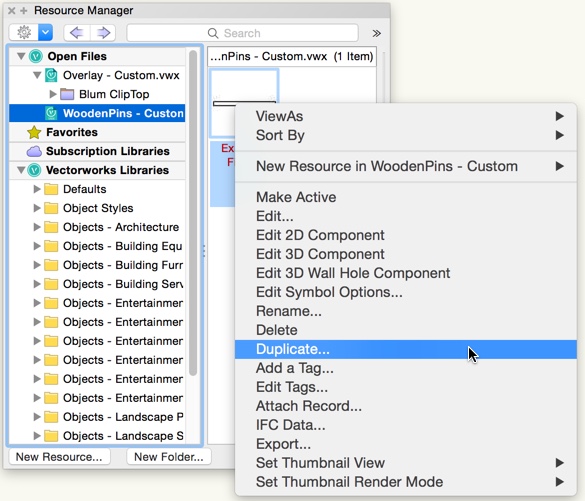The image size is (585, 501).
Task: Click into the Search field
Action: coord(243,33)
